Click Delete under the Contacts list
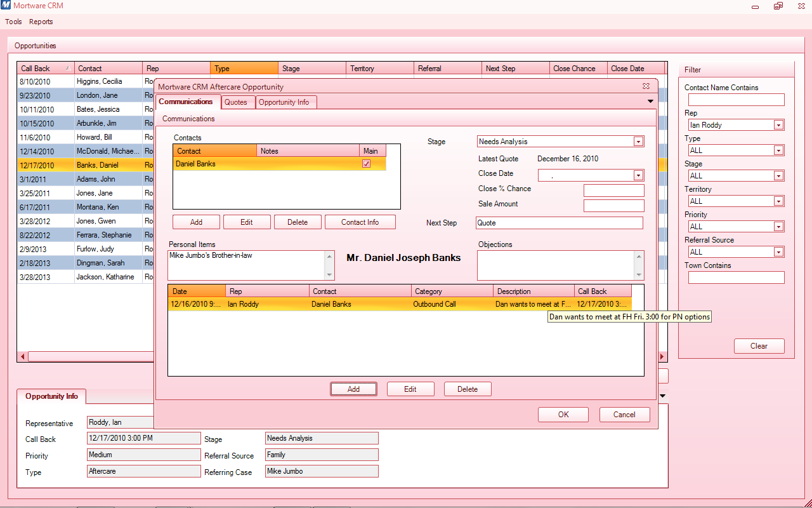The width and height of the screenshot is (812, 508). pyautogui.click(x=298, y=222)
